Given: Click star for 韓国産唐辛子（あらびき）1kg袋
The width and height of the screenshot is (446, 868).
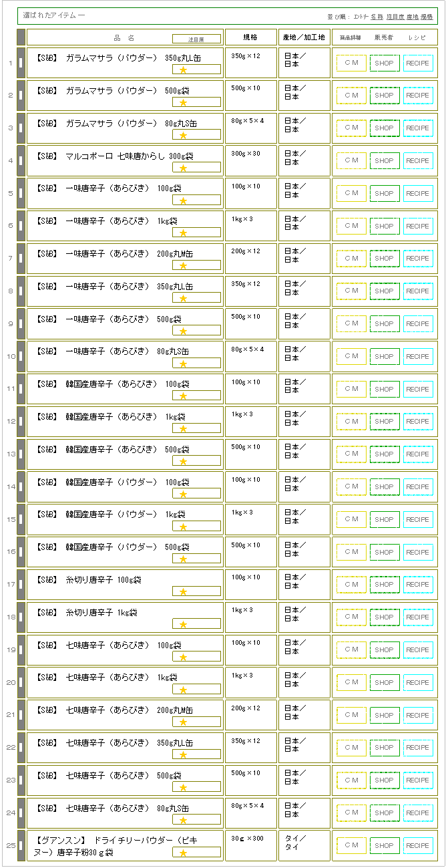Looking at the screenshot, I should (183, 428).
